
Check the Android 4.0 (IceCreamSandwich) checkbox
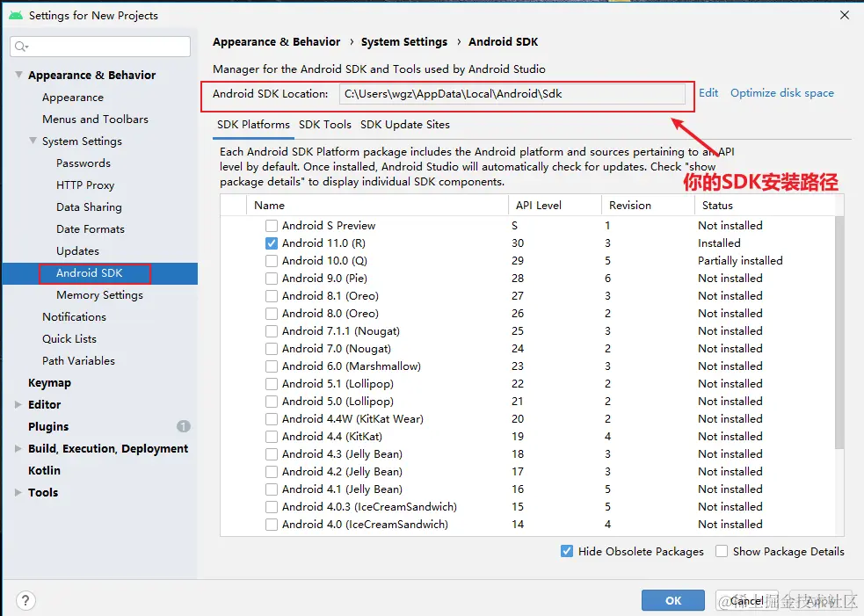(271, 525)
